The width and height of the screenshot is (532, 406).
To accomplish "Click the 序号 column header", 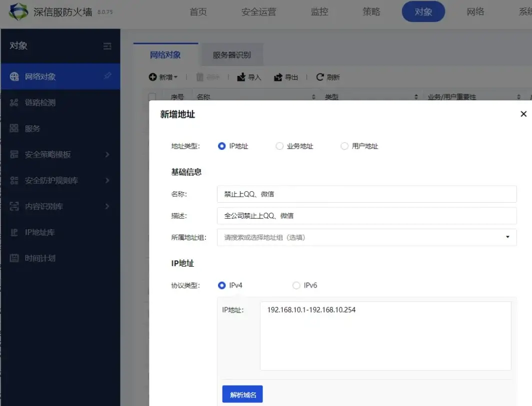I will 177,97.
